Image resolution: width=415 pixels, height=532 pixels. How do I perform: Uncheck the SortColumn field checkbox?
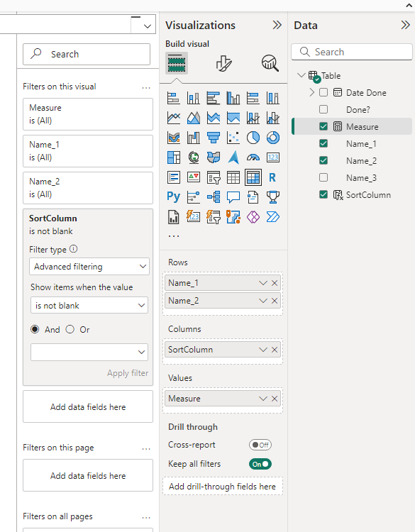pyautogui.click(x=323, y=195)
